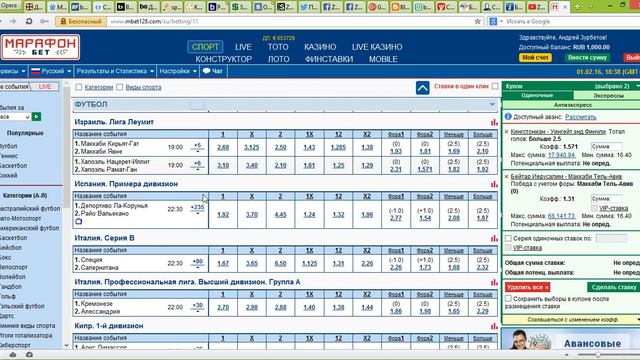Open the Чат speech bubble
This screenshot has height=360, width=640.
(x=207, y=71)
